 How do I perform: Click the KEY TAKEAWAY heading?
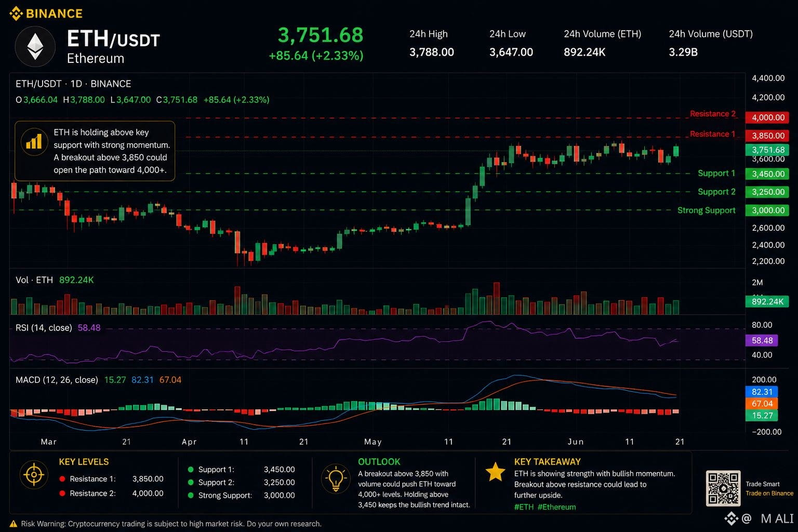tap(548, 462)
